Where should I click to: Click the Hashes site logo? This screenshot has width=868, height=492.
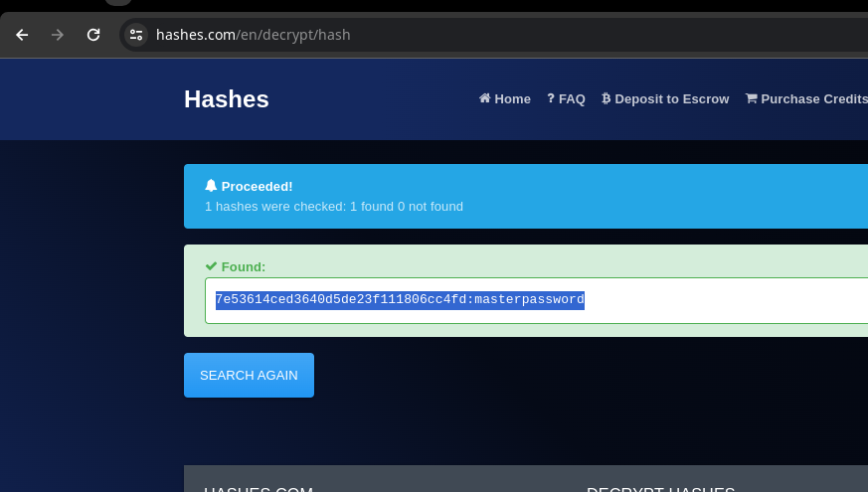[226, 99]
